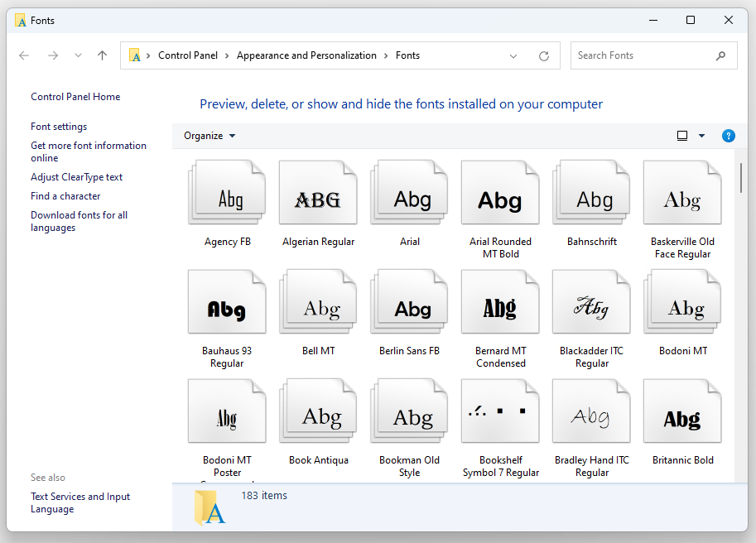756x543 pixels.
Task: Click the Fonts folder icon in address bar
Action: tap(135, 55)
